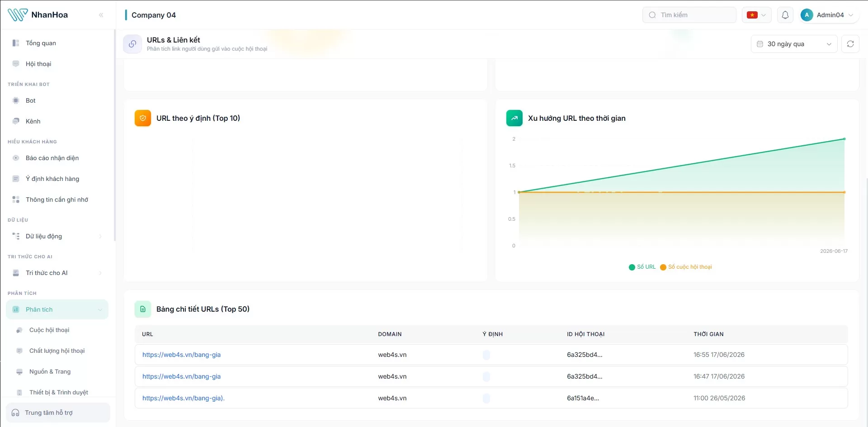
Task: Click the green trend chart icon
Action: point(514,118)
